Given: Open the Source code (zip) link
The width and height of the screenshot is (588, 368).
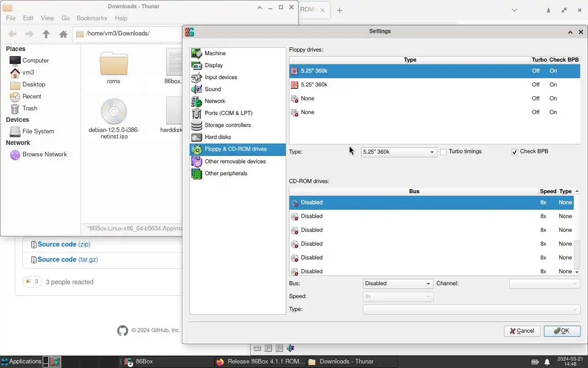Looking at the screenshot, I should tap(64, 244).
